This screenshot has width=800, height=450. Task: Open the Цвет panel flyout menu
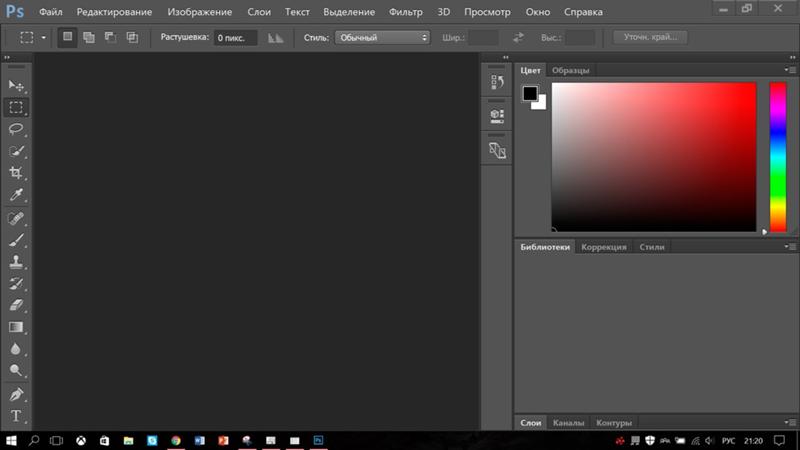[x=790, y=70]
